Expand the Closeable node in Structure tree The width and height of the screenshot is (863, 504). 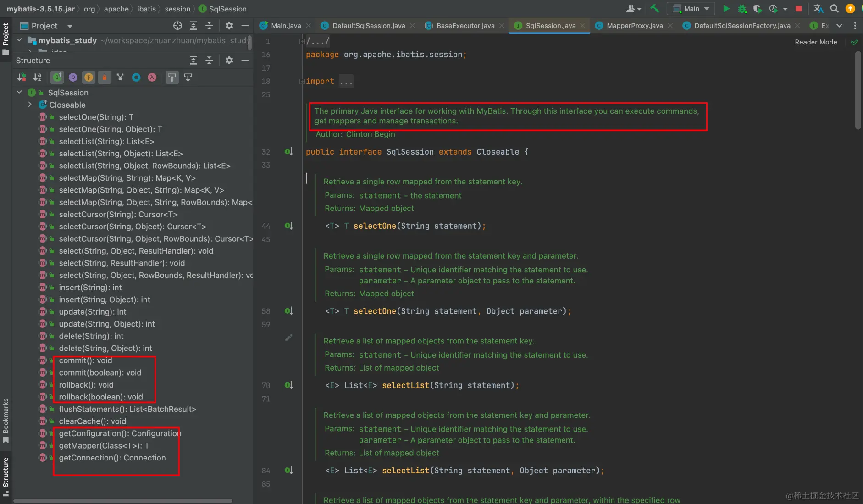point(30,105)
